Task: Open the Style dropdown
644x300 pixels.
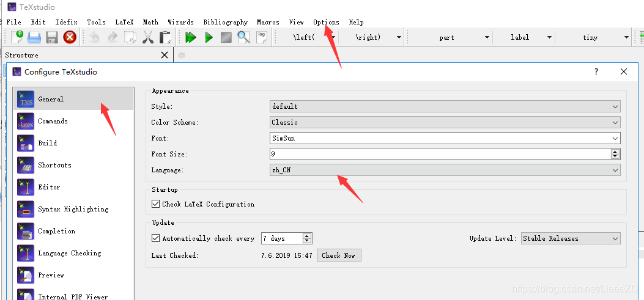Action: pos(445,106)
